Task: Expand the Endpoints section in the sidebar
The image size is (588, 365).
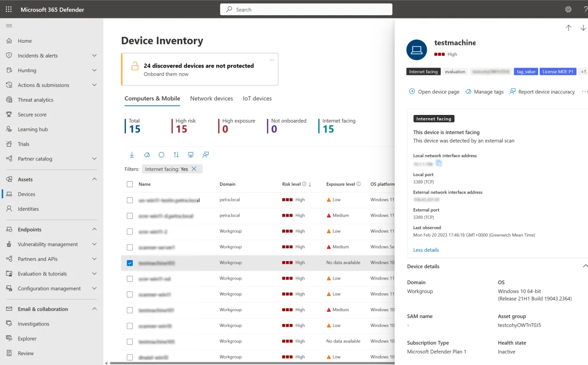Action: [95, 229]
